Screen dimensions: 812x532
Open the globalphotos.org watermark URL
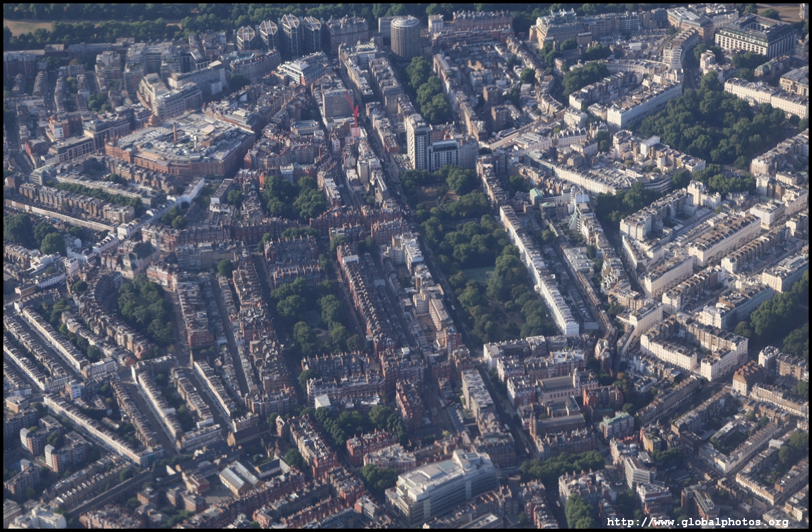click(698, 522)
